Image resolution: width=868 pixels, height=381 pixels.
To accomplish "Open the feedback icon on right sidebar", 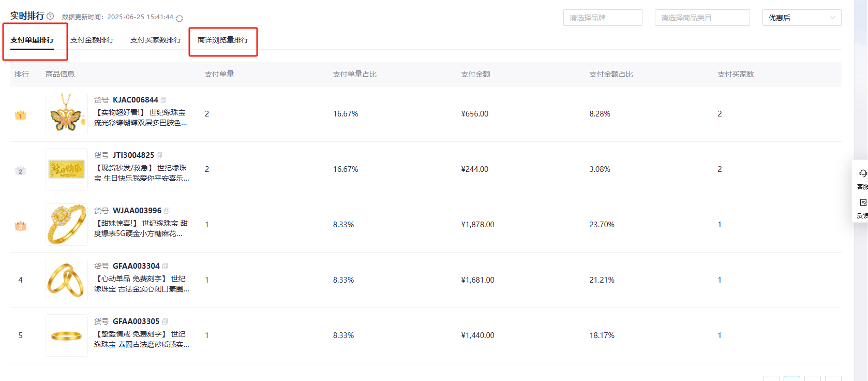I will (862, 203).
